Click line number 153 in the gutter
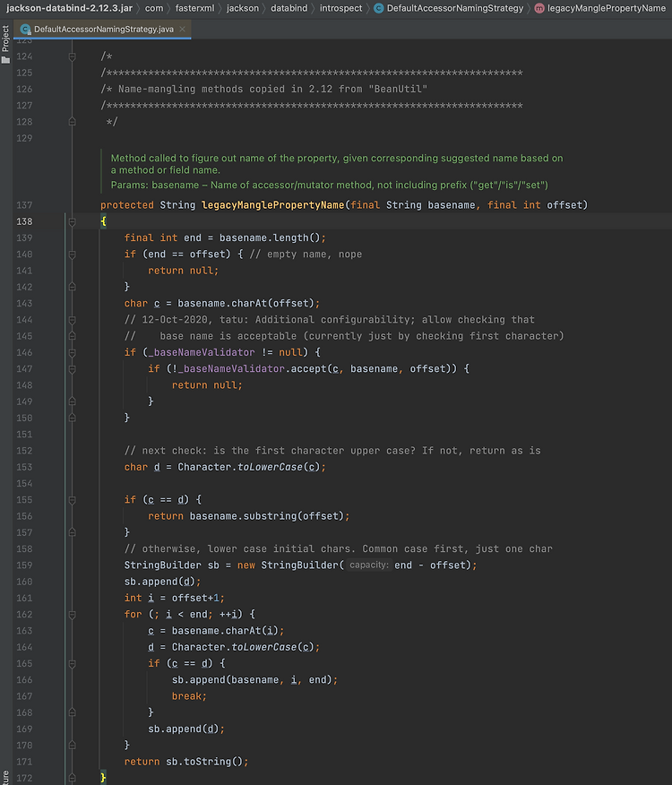This screenshot has height=785, width=672. [x=24, y=467]
